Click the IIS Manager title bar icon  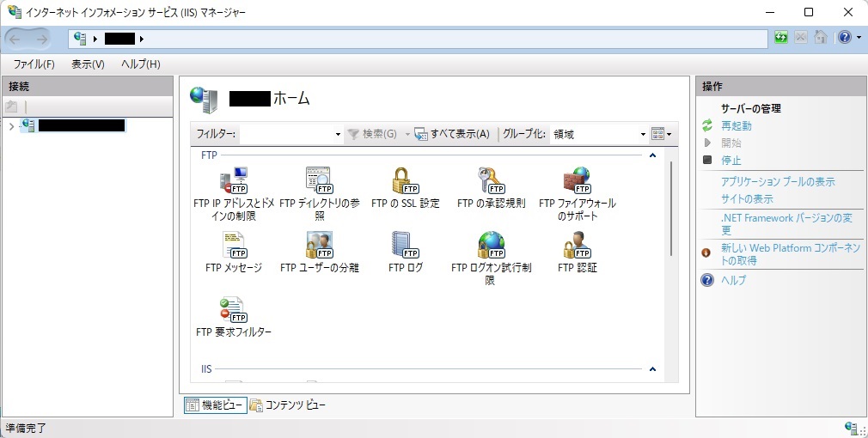pos(14,12)
